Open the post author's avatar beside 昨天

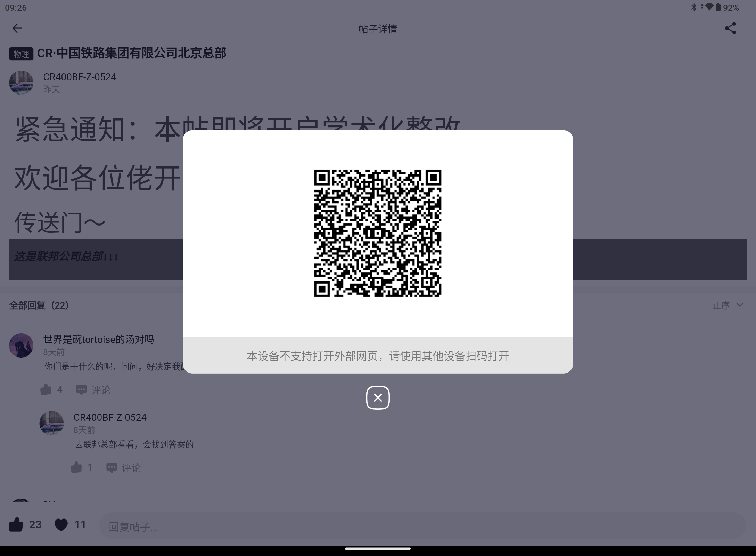tap(21, 83)
